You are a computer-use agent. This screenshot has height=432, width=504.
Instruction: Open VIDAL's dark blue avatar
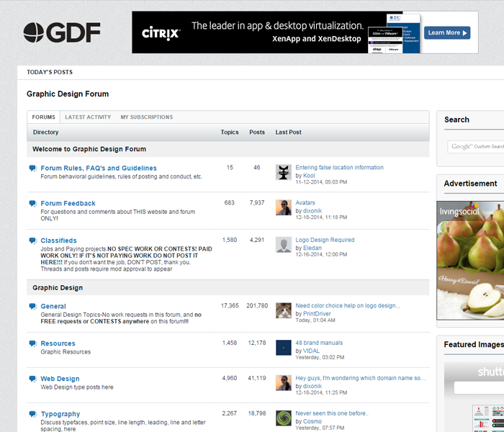284,348
